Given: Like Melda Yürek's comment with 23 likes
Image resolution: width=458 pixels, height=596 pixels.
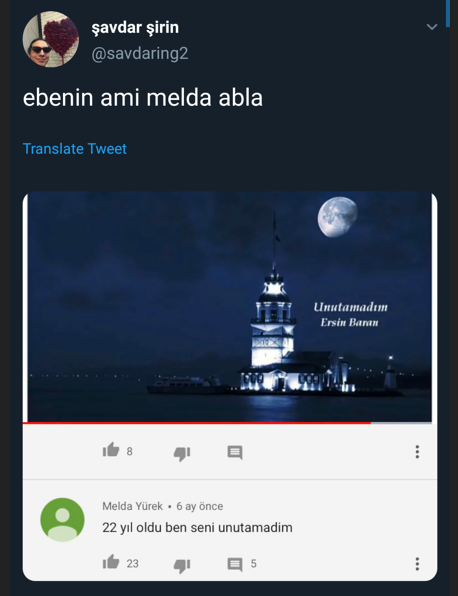Looking at the screenshot, I should [111, 562].
